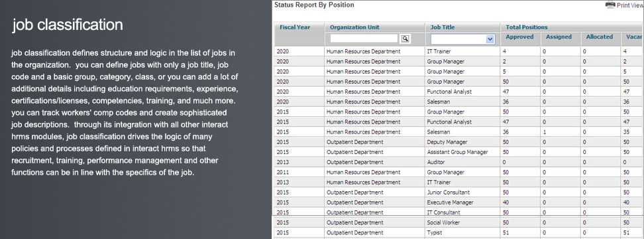Sort by the Organization Unit column header
The height and width of the screenshot is (239, 644).
(x=354, y=27)
